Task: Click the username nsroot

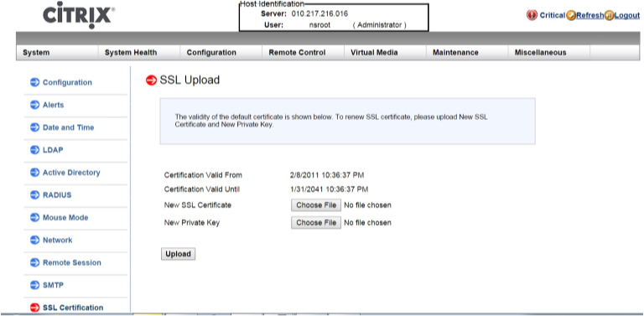Action: click(319, 25)
